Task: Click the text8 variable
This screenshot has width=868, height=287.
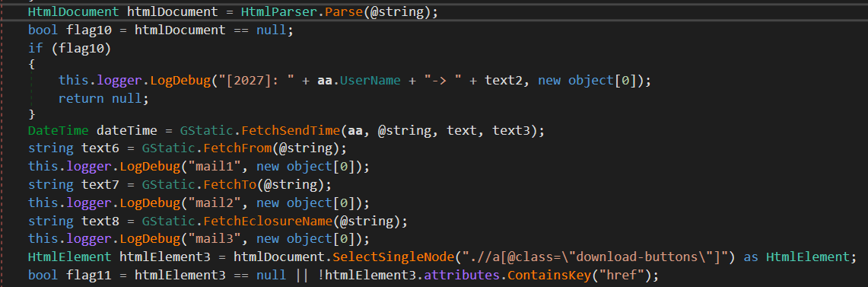Action: pyautogui.click(x=100, y=221)
